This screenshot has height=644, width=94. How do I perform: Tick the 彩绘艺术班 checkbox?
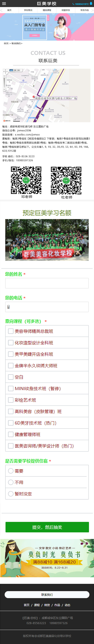pyautogui.click(x=11, y=400)
